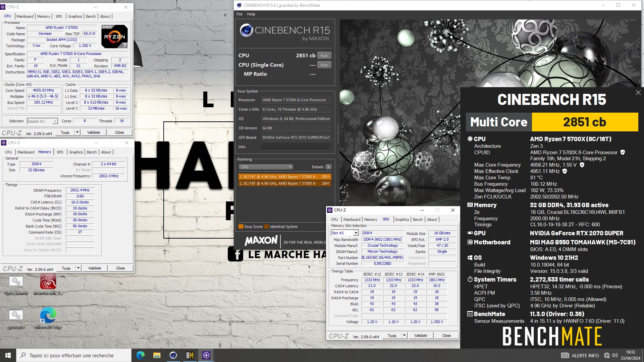Viewport: 644px width, 362px height.
Task: Click the Info input field in Cinebench
Action: 296,147
